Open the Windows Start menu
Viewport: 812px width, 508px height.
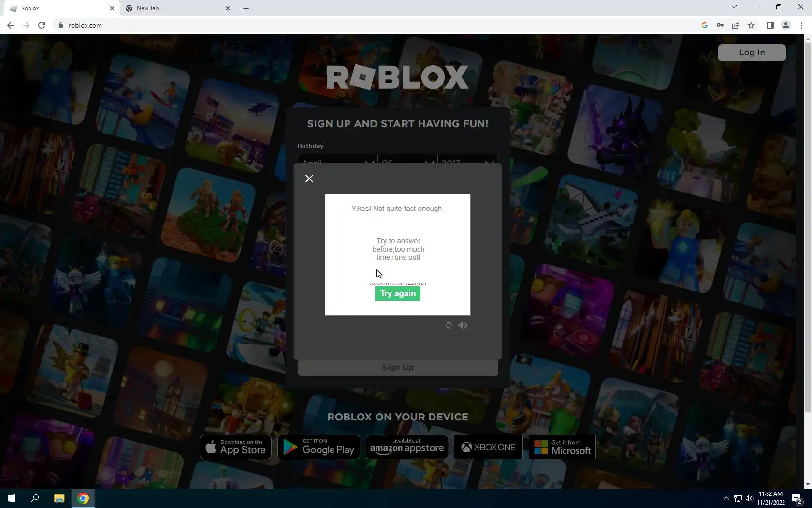12,498
